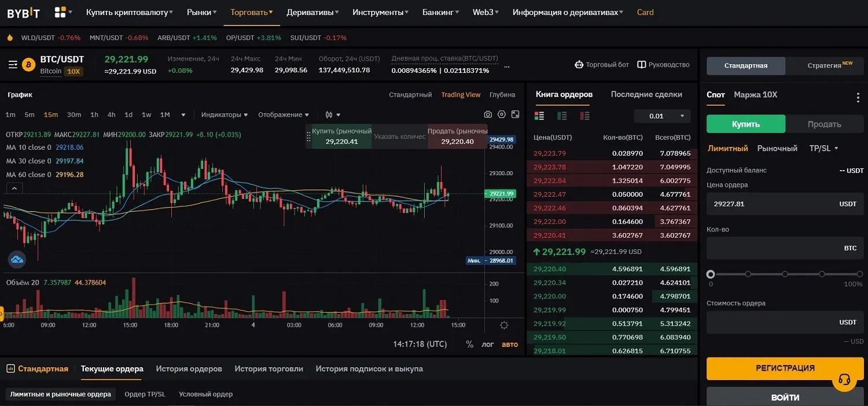The width and height of the screenshot is (868, 406).
Task: Choose Market (Рыночный) order type
Action: [777, 149]
